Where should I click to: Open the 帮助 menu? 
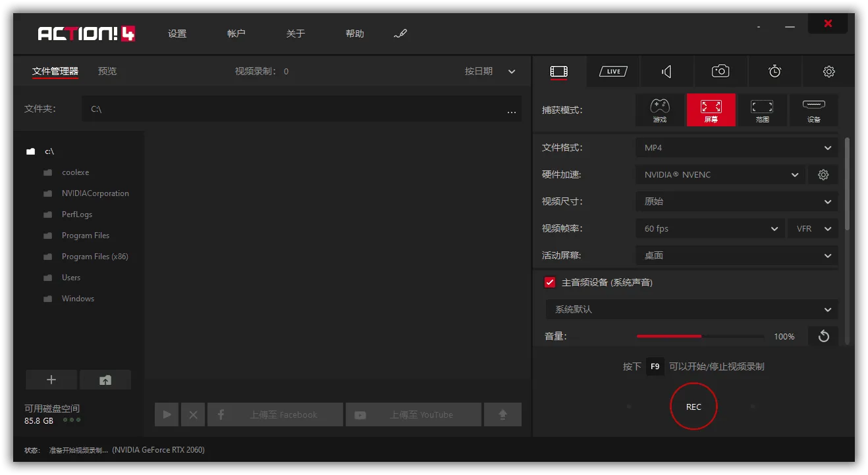pyautogui.click(x=355, y=34)
